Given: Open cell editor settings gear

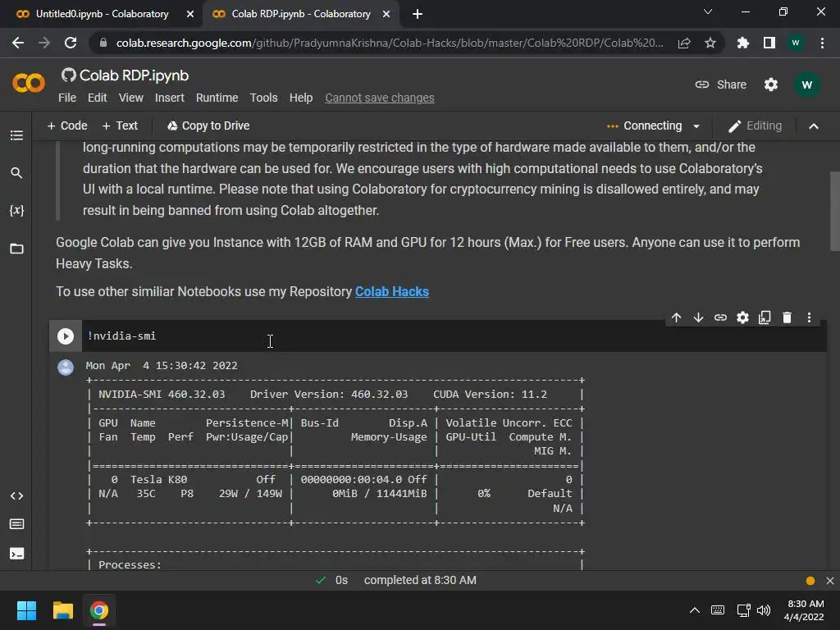Looking at the screenshot, I should 742,317.
